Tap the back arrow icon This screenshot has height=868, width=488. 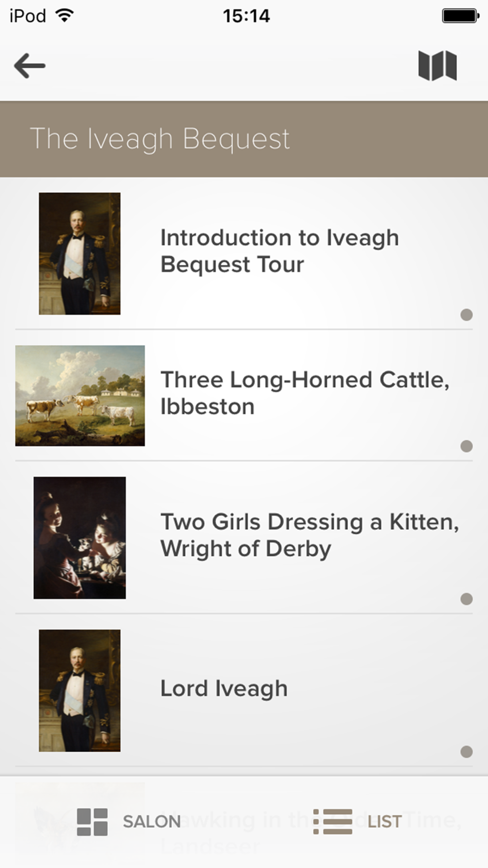coord(30,66)
